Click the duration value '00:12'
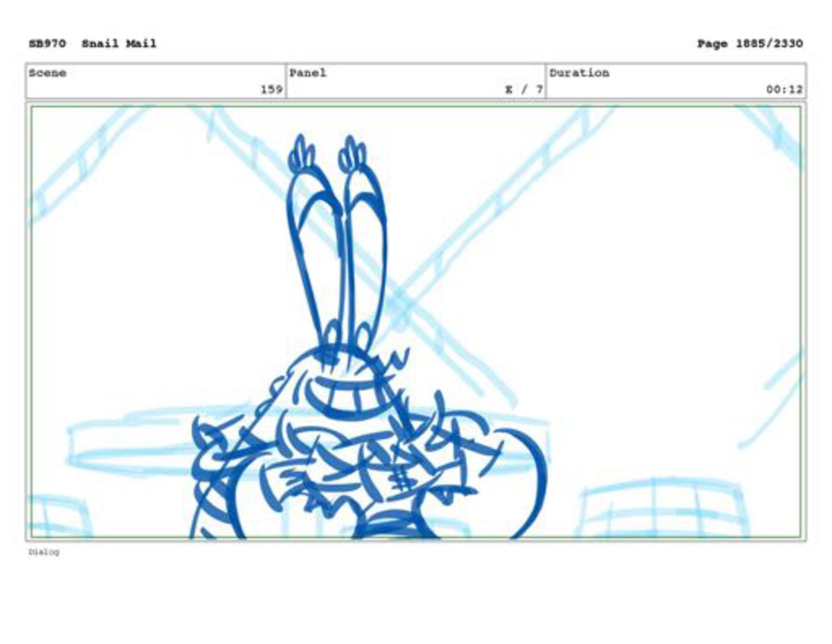832x644 pixels. [x=784, y=89]
